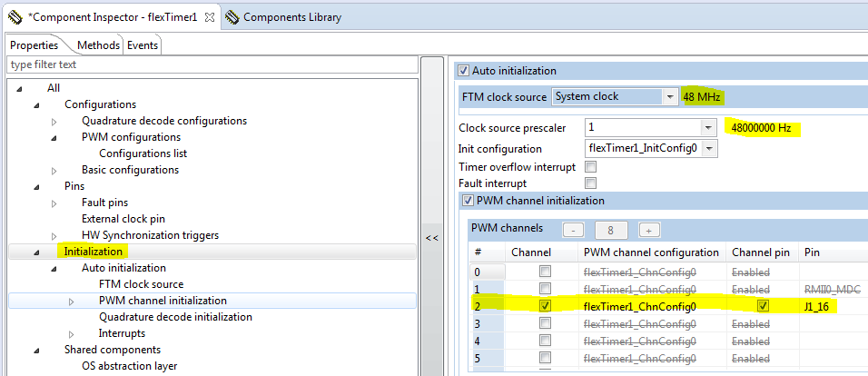Image resolution: width=868 pixels, height=376 pixels.
Task: Open the Clock source prescaler dropdown
Action: pyautogui.click(x=708, y=127)
